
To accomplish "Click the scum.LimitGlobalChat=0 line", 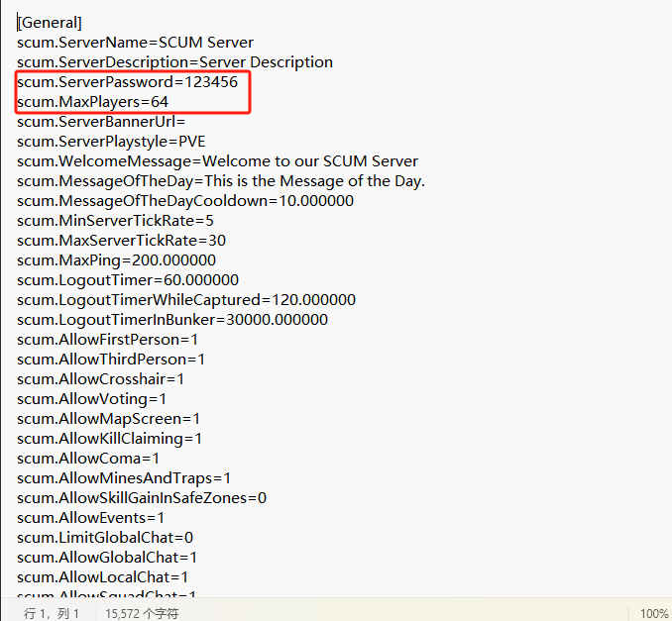I will point(105,538).
